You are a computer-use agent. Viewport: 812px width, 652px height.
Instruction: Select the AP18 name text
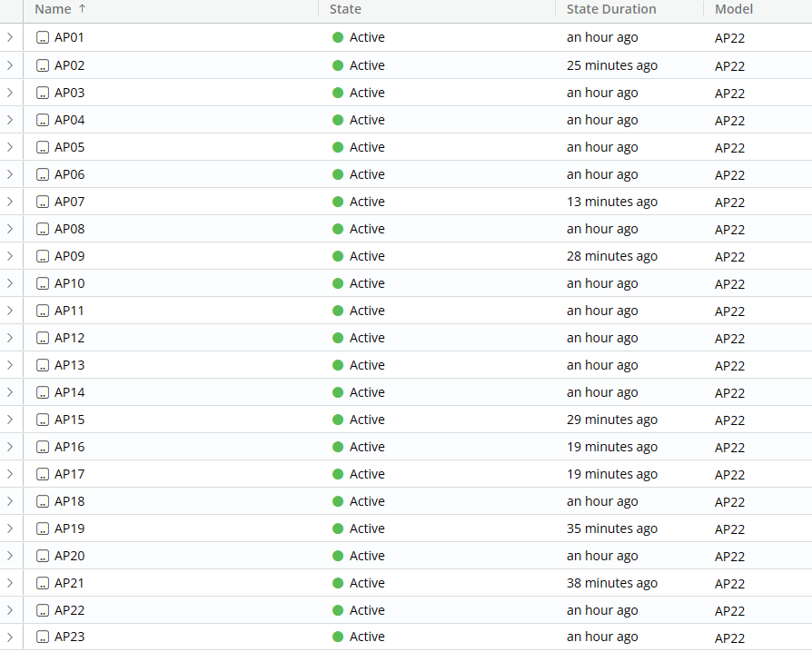tap(69, 501)
